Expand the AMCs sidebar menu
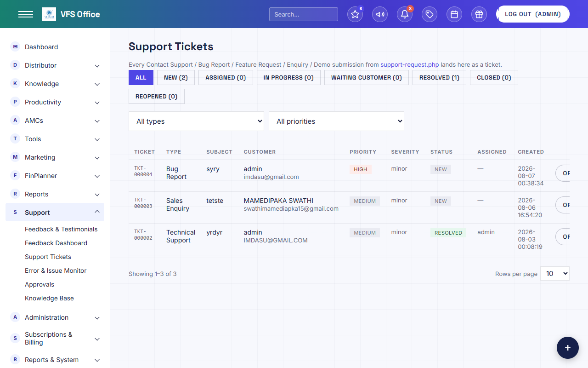The width and height of the screenshot is (588, 368). (55, 121)
